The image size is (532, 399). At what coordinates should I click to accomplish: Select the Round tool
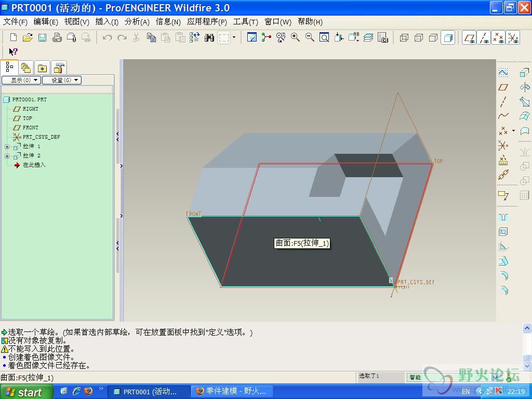(x=503, y=276)
